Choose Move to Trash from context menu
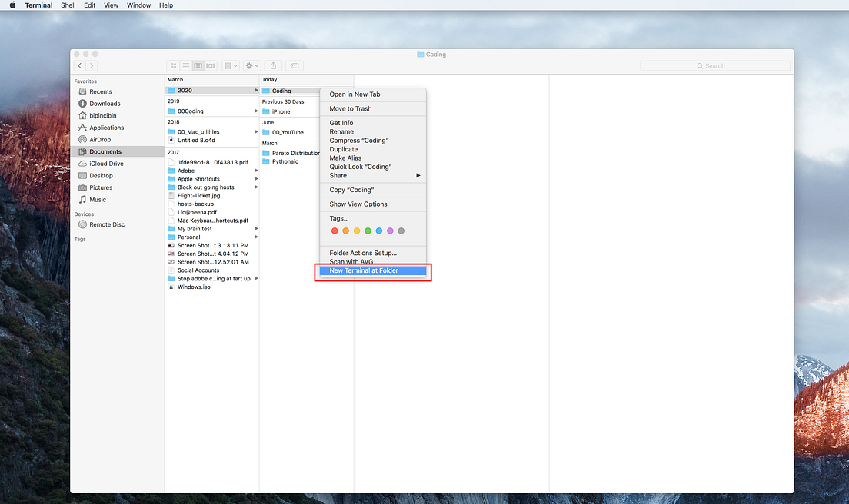This screenshot has height=504, width=849. pyautogui.click(x=372, y=108)
